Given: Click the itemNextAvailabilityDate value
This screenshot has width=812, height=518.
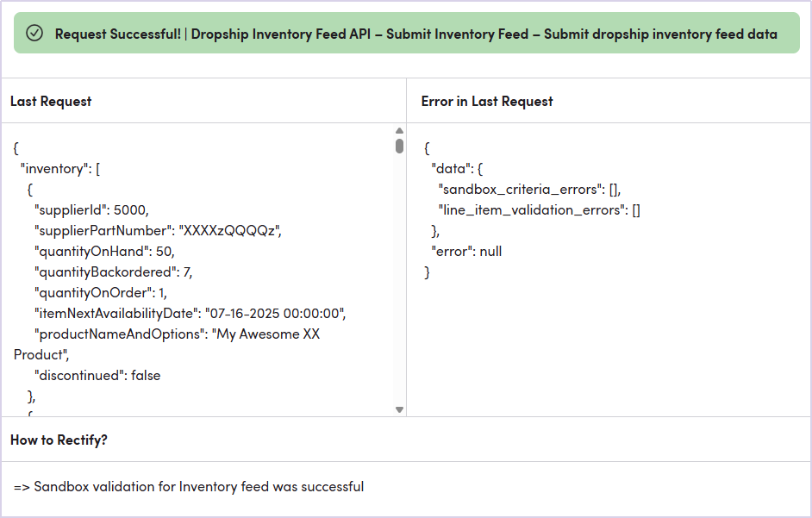Looking at the screenshot, I should (275, 313).
